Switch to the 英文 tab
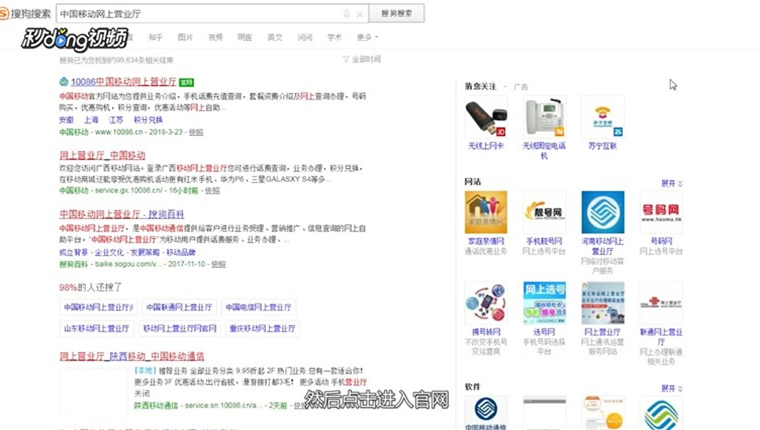Screen dimensions: 760x430 (275, 37)
